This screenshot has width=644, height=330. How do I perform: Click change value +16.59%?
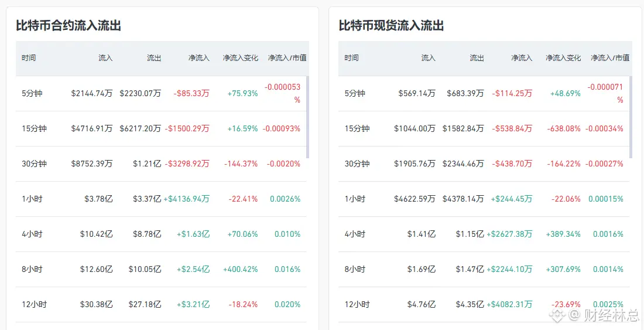pyautogui.click(x=243, y=128)
